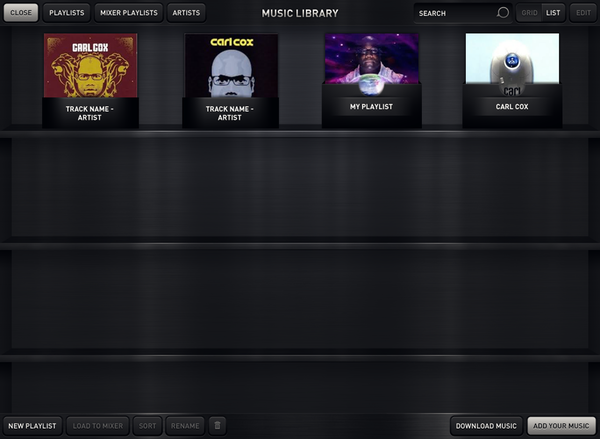This screenshot has height=439, width=600.
Task: Select the yellow-text Carl Cox album cover
Action: pyautogui.click(x=231, y=65)
